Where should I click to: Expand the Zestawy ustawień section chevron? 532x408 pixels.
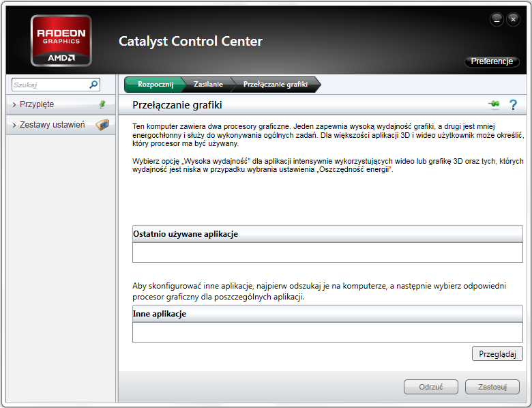(14, 125)
